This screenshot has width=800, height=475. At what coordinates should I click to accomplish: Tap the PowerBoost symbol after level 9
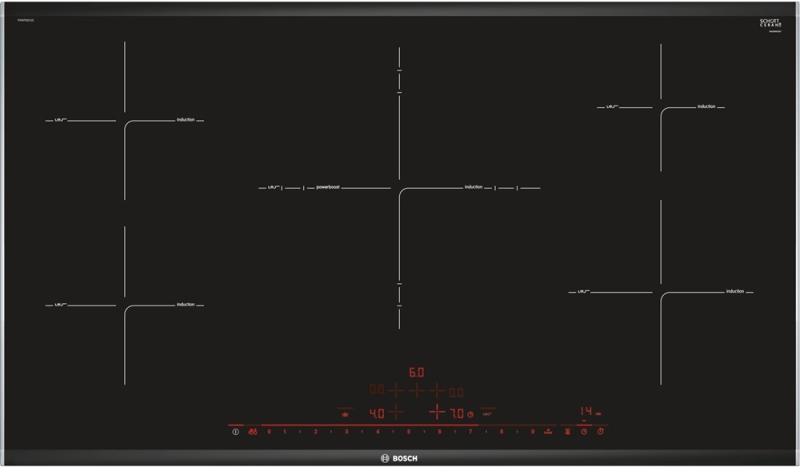[x=548, y=432]
